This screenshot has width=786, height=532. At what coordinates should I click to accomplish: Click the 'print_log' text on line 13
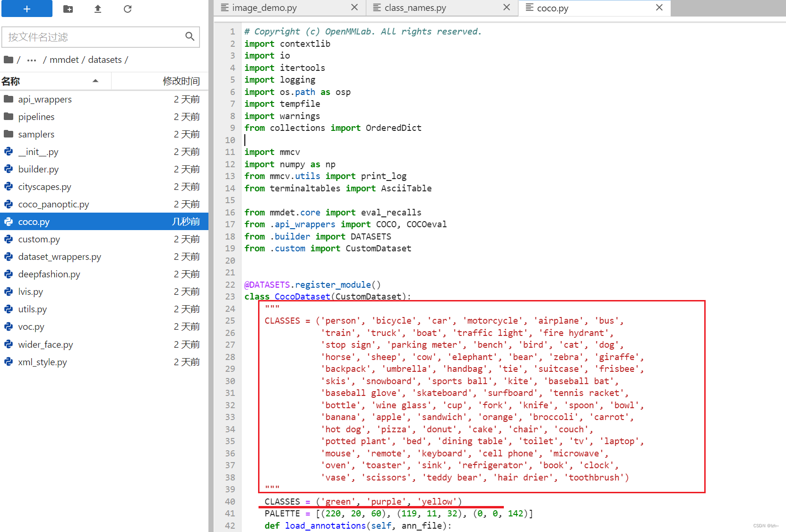pos(384,176)
